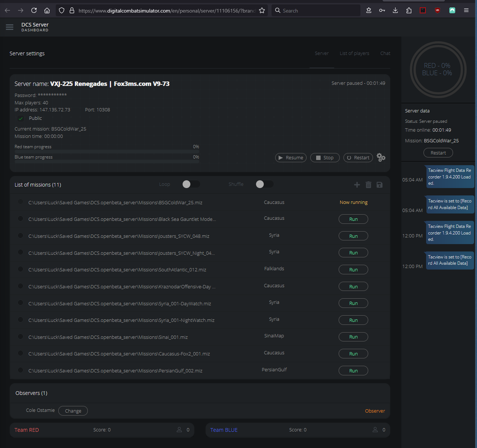This screenshot has height=448, width=477.
Task: Open server advanced settings gears icon
Action: pyautogui.click(x=381, y=157)
